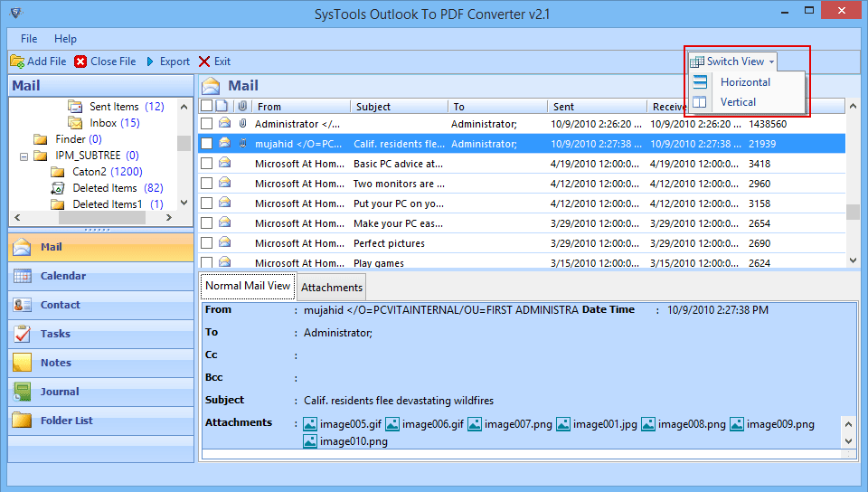Click the Sent Items folder icon

pos(75,106)
